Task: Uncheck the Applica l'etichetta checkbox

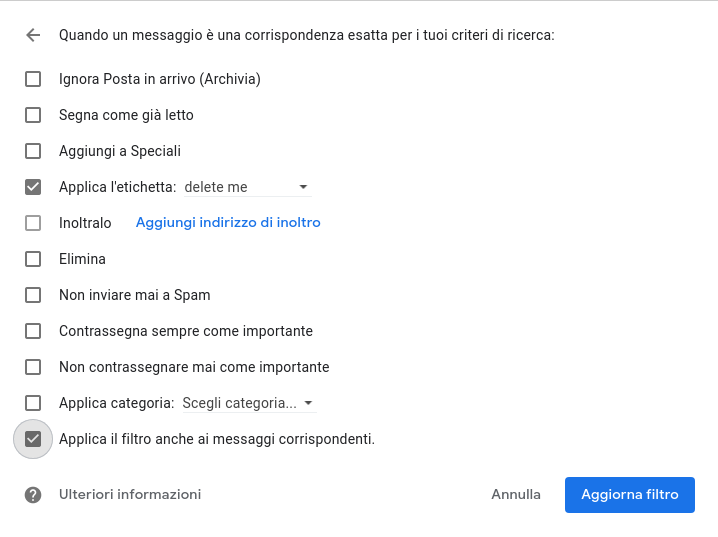Action: [x=33, y=187]
